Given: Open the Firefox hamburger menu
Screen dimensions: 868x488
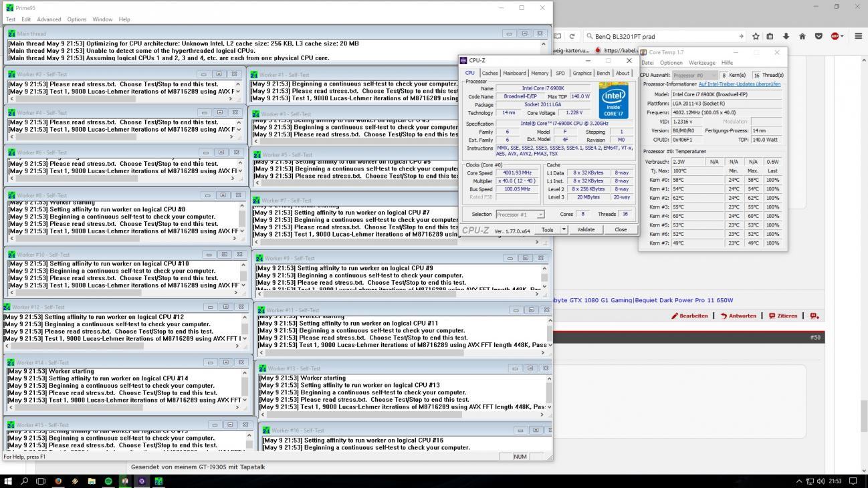Looking at the screenshot, I should pyautogui.click(x=858, y=37).
